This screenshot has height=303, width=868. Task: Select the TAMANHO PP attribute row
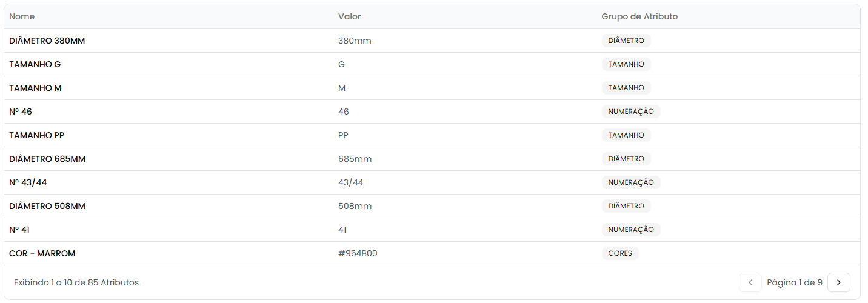click(36, 135)
